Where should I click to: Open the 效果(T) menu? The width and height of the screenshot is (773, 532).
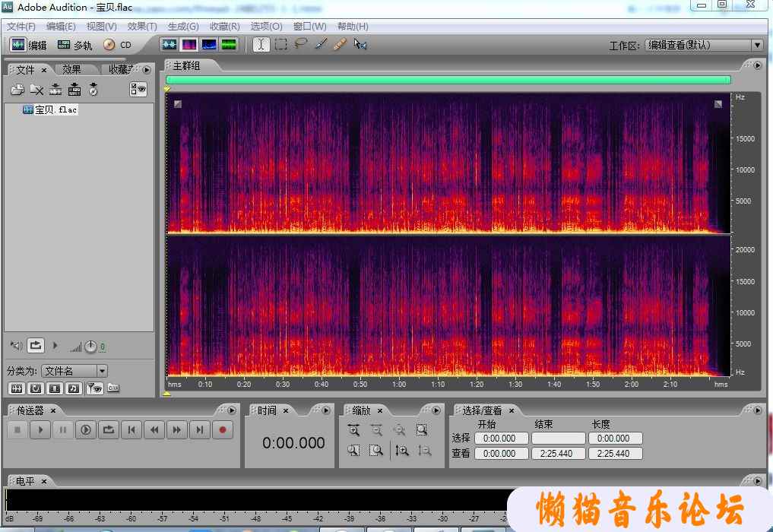pyautogui.click(x=142, y=26)
